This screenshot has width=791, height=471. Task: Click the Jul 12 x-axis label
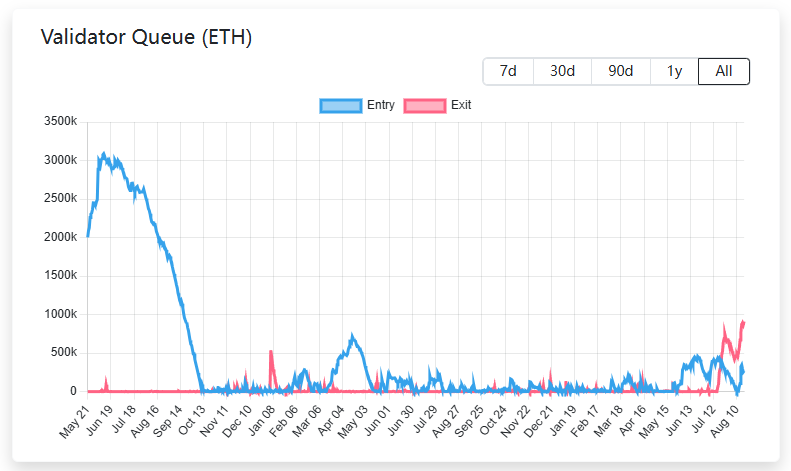pyautogui.click(x=699, y=423)
